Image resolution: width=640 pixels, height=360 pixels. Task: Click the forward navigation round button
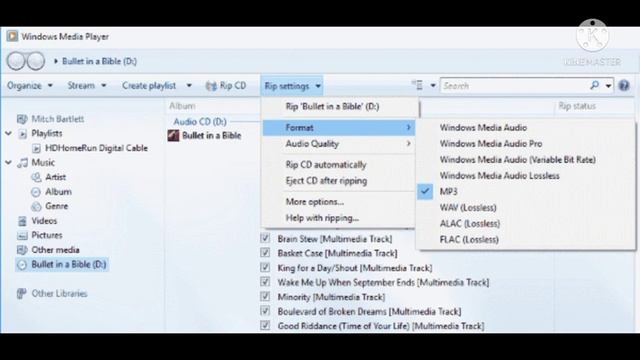point(36,61)
